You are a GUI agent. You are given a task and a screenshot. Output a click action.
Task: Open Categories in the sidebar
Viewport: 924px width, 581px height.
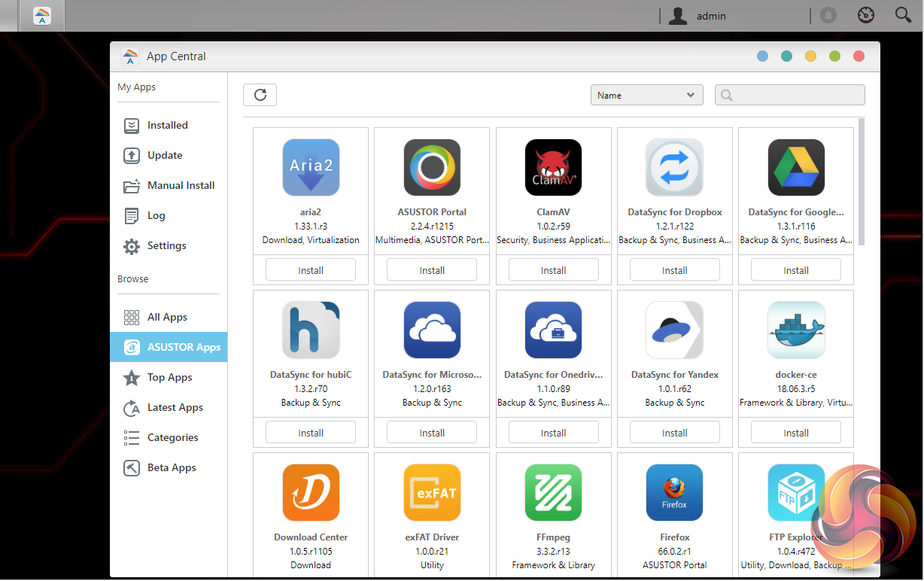click(172, 438)
